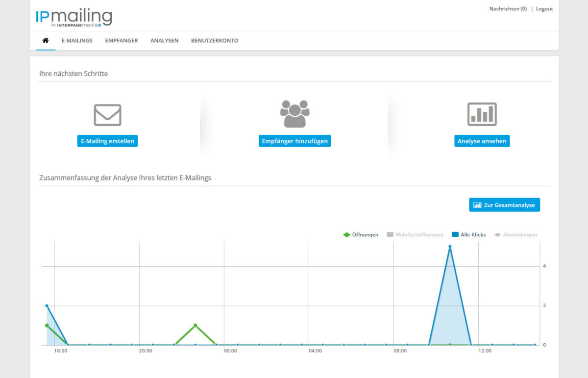Click the Analyse ansehen button
Viewport: 588px width, 378px height.
pyautogui.click(x=482, y=141)
